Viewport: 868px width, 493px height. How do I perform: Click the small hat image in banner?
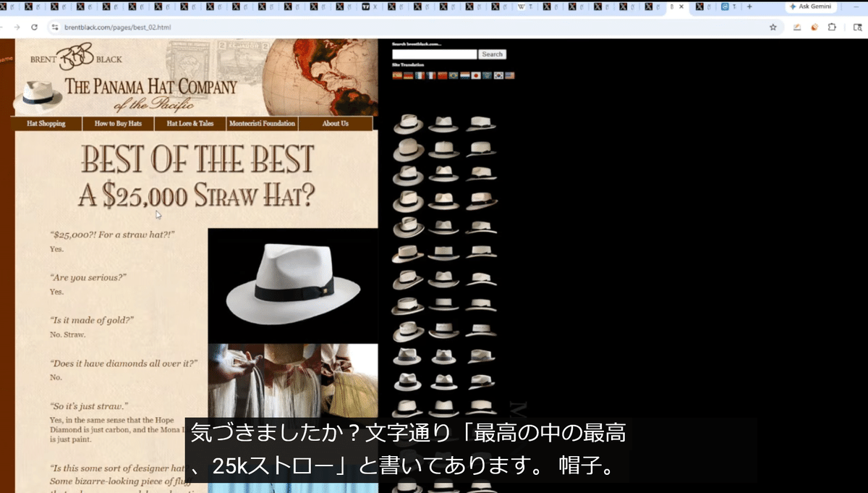click(x=38, y=96)
